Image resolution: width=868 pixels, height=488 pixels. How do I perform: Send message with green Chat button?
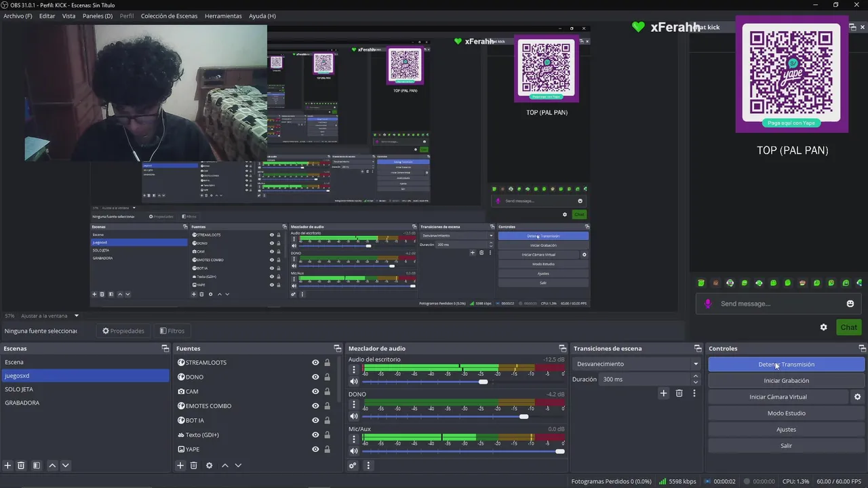click(x=849, y=327)
